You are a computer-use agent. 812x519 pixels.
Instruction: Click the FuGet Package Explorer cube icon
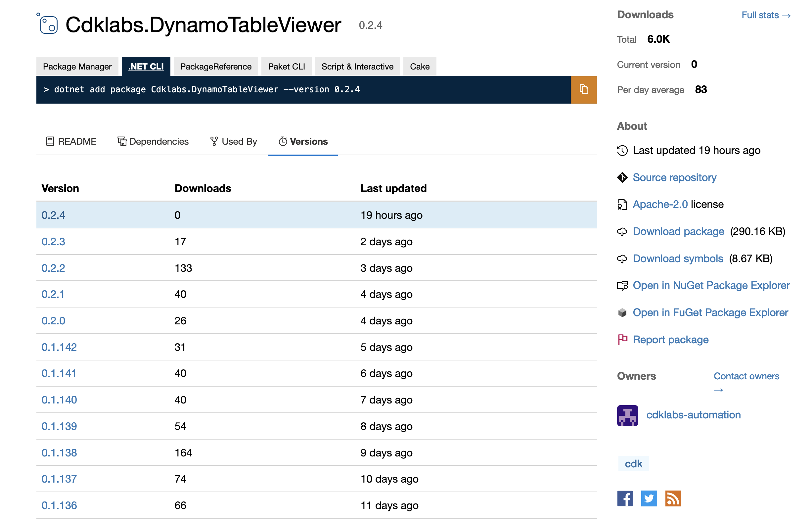[x=622, y=312]
